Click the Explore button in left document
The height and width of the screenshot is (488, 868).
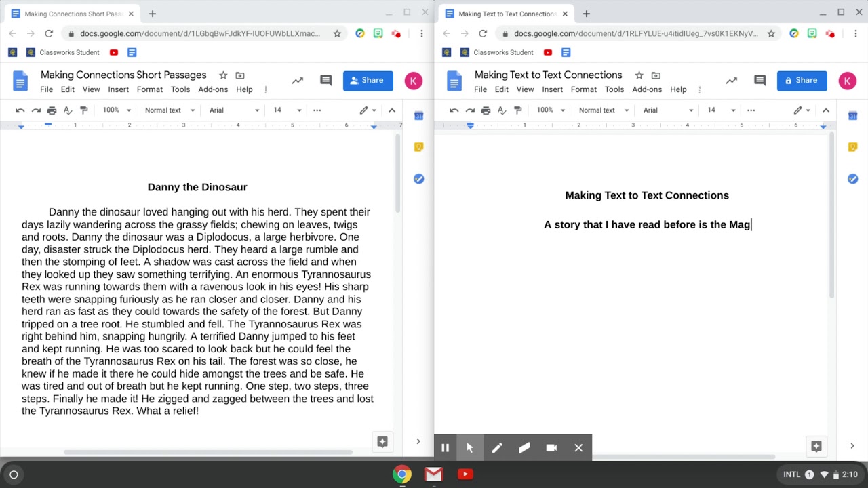[382, 442]
